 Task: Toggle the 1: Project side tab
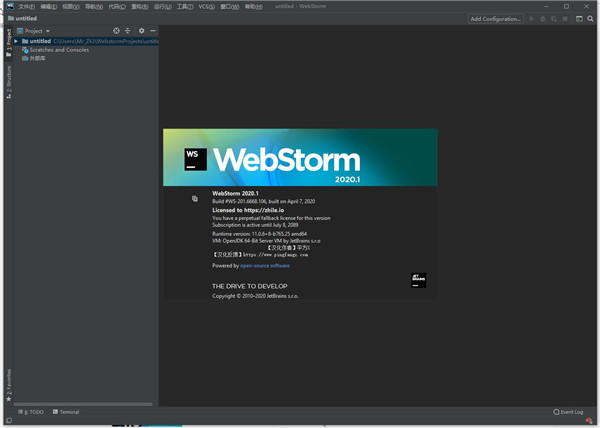(8, 43)
